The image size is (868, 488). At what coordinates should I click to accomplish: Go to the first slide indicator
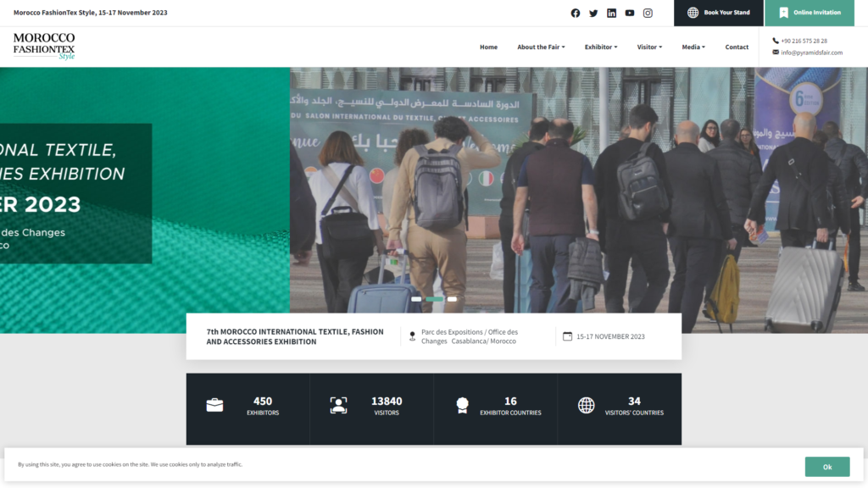(416, 299)
